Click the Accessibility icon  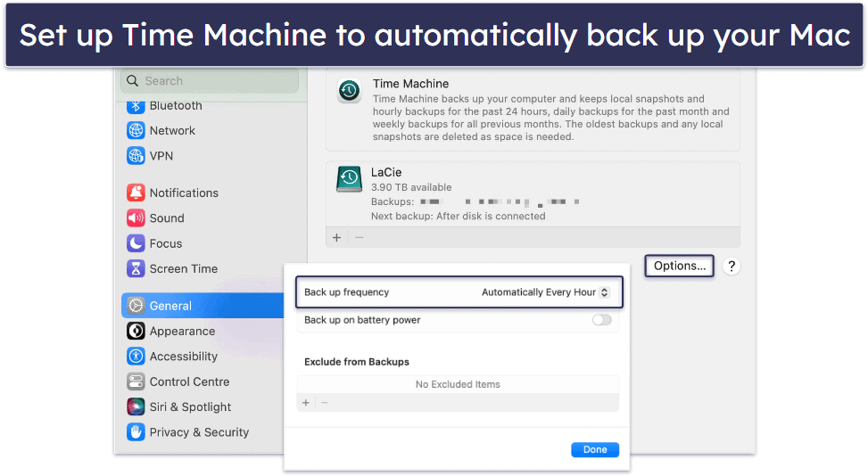pyautogui.click(x=136, y=356)
